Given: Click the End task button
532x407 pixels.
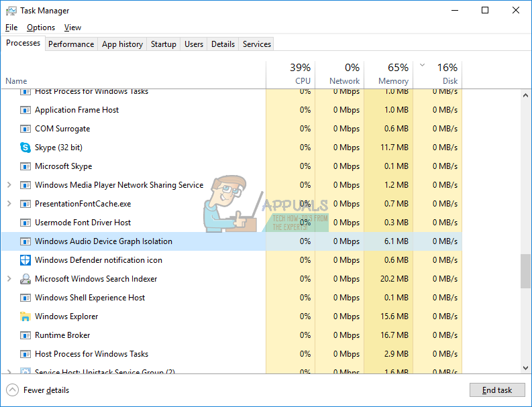Looking at the screenshot, I should [x=497, y=390].
